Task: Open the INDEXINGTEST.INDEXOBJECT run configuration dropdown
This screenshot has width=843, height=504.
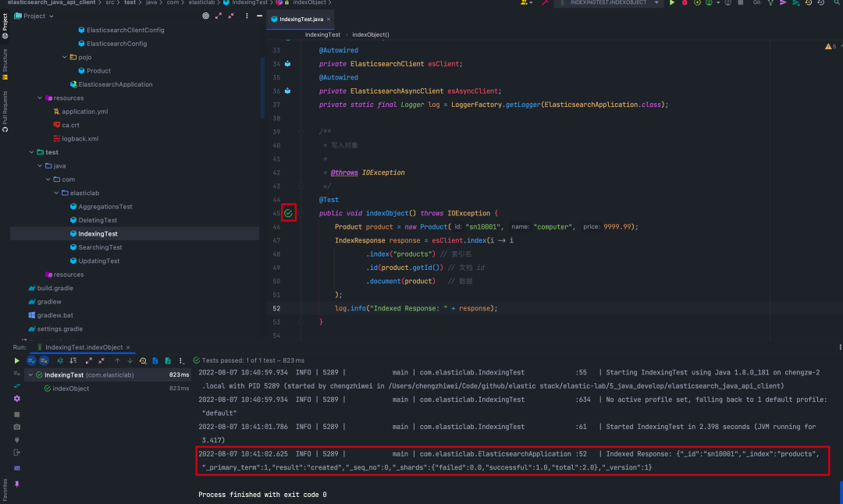Action: [x=610, y=2]
